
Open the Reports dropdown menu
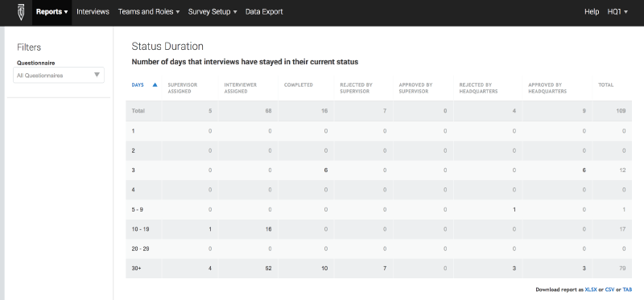click(x=52, y=12)
